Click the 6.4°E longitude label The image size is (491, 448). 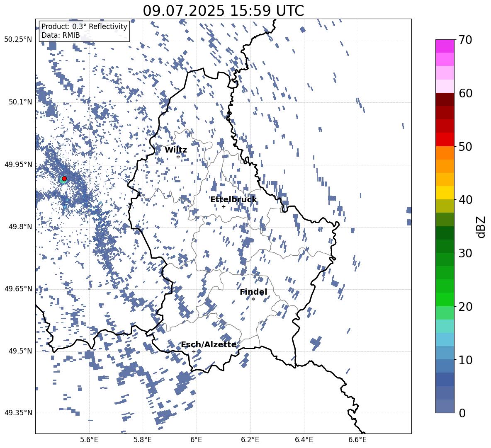[304, 440]
